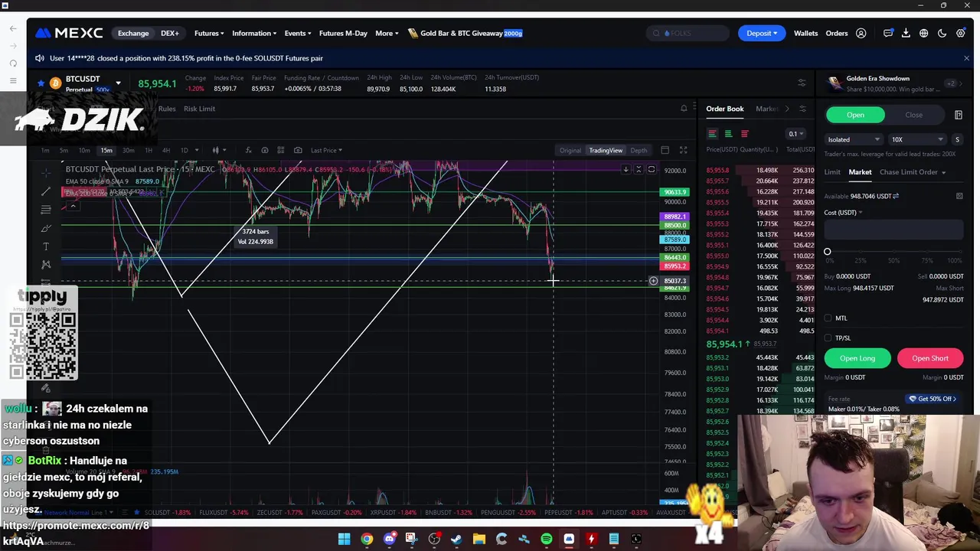
Task: Show bids-only order book view
Action: click(x=728, y=134)
